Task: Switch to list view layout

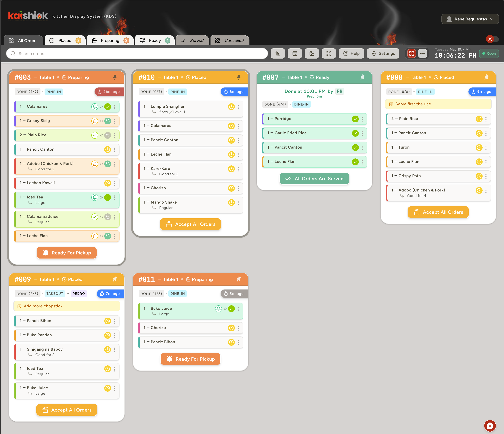Action: (x=423, y=54)
